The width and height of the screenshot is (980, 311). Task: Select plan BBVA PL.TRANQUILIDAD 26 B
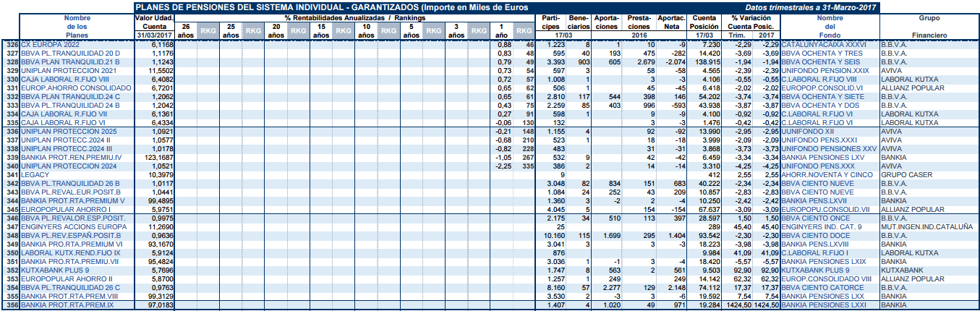70,183
